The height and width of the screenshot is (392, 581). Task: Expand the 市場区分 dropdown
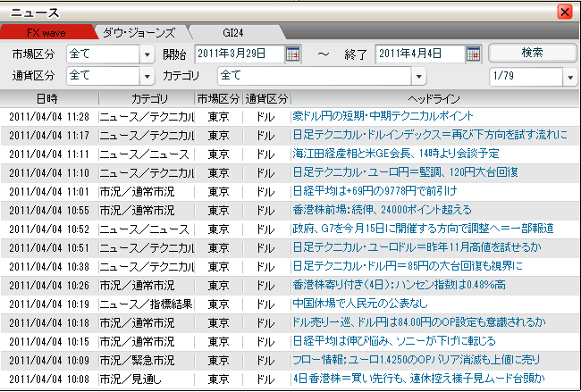(x=147, y=54)
